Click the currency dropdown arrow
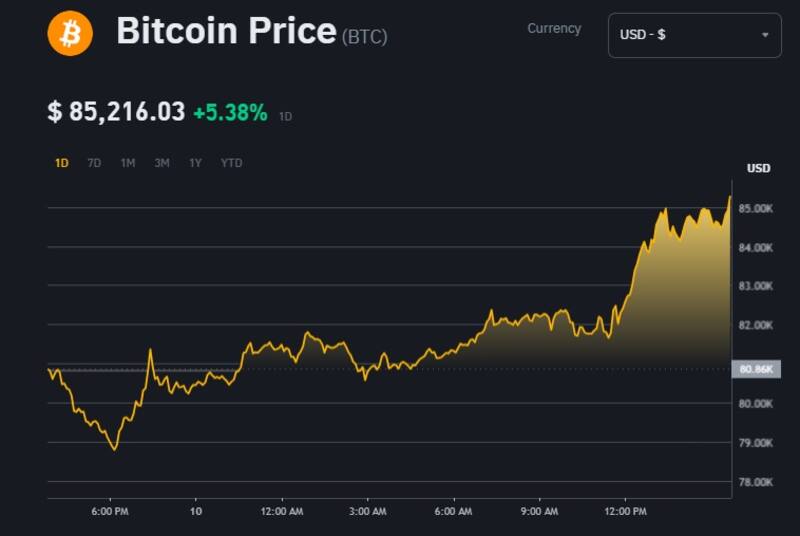Screen dimensions: 800x536 (765, 35)
